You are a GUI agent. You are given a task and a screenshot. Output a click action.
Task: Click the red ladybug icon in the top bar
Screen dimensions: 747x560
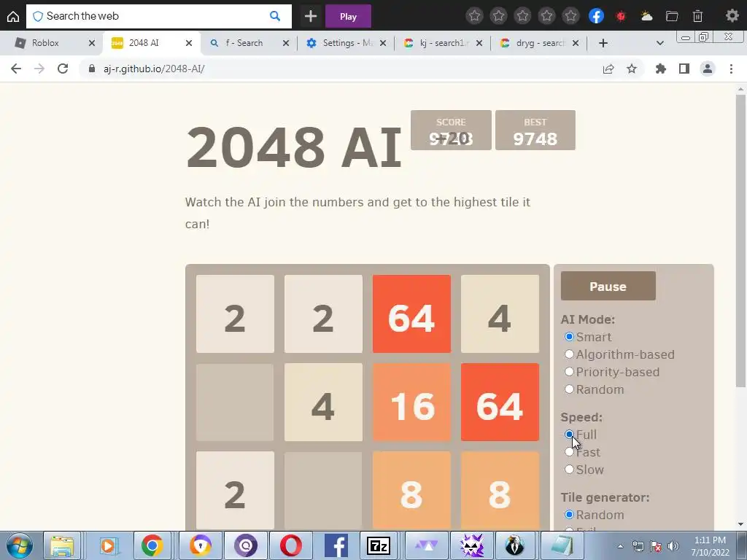tap(621, 16)
